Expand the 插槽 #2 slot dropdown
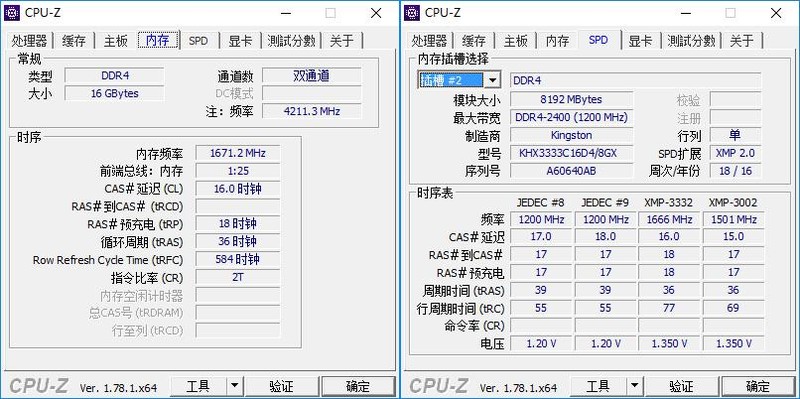The image size is (800, 399). click(492, 80)
